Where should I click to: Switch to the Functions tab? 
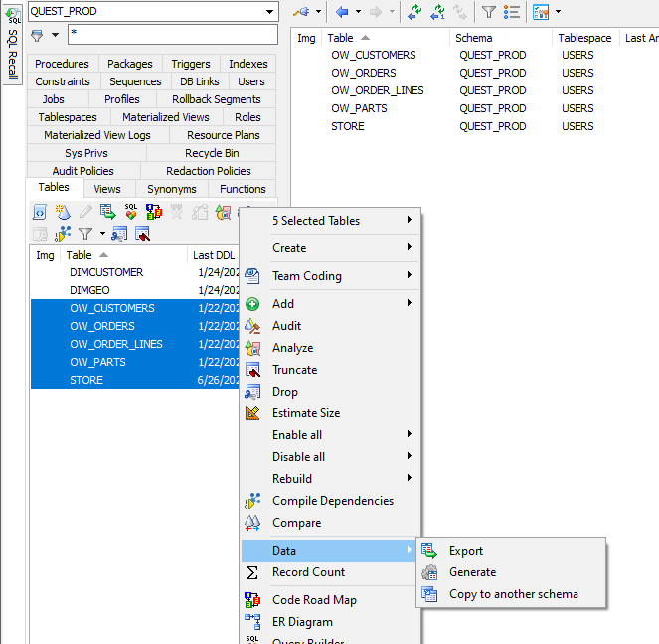[243, 189]
